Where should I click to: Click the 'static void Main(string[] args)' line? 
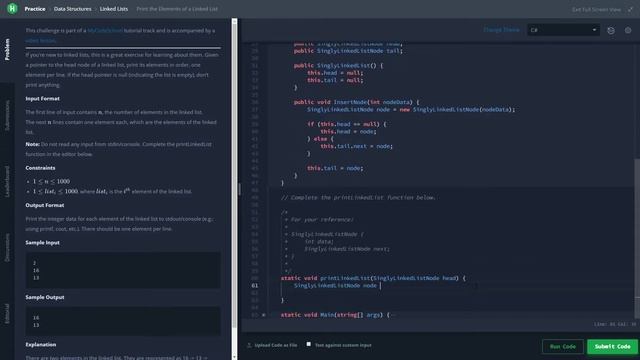point(335,315)
